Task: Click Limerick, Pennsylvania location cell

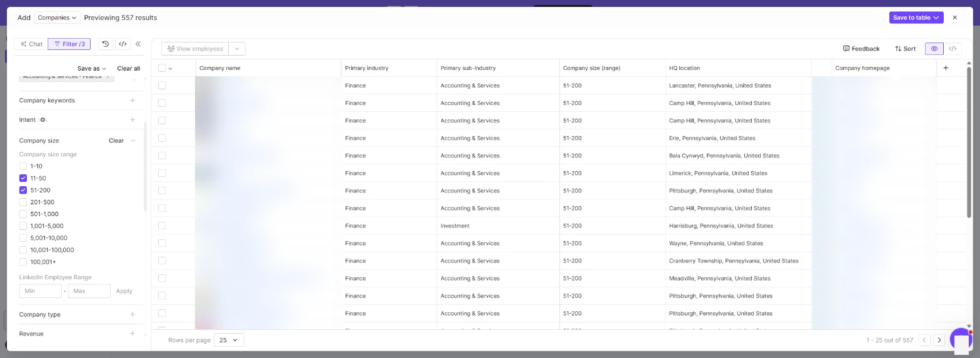Action: [739, 173]
